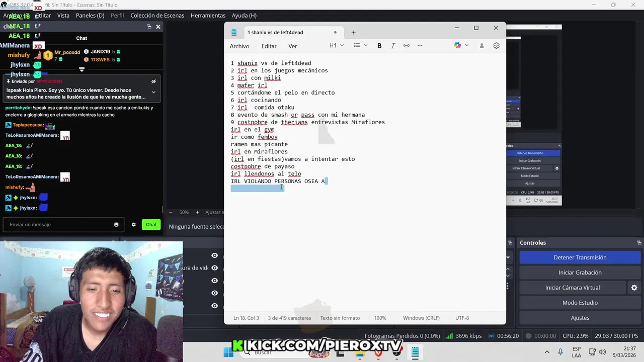This screenshot has height=362, width=644.
Task: Open Notepad Editar menu
Action: tap(269, 46)
